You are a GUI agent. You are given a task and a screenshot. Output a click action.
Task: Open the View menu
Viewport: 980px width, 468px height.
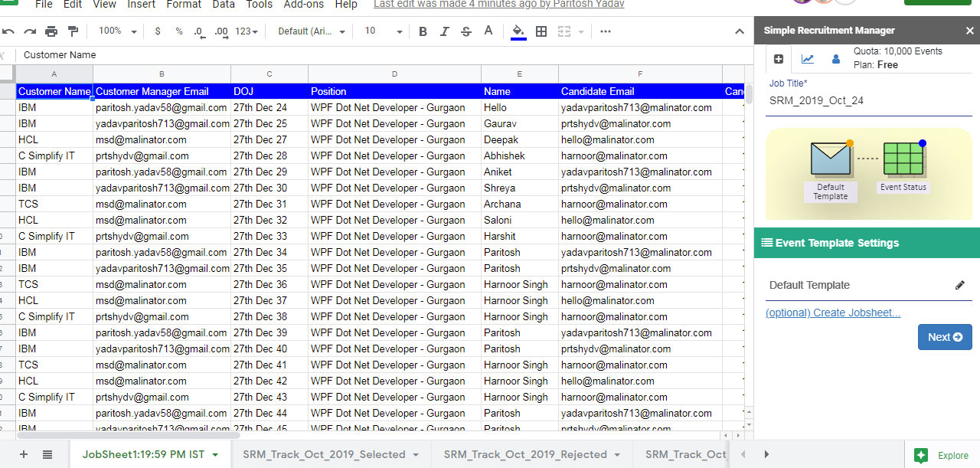click(x=104, y=5)
